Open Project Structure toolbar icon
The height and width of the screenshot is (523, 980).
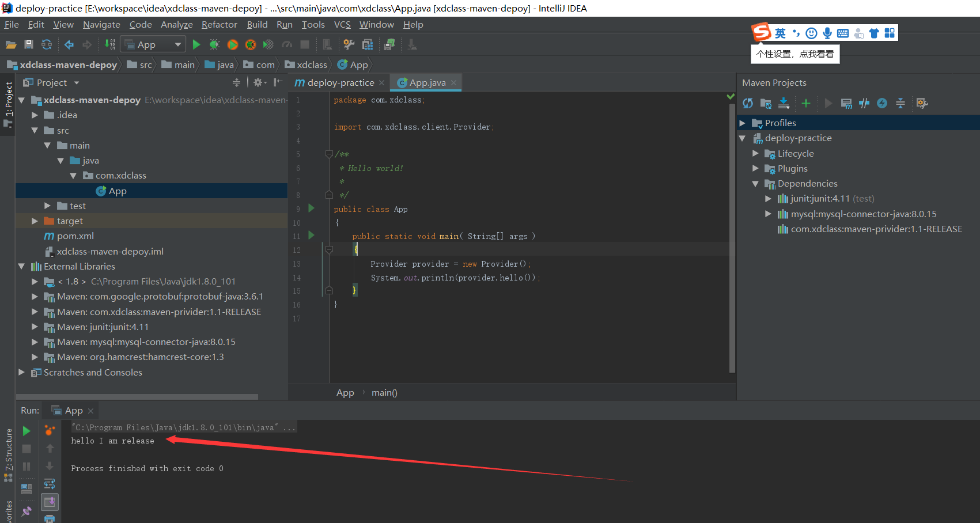[x=367, y=44]
